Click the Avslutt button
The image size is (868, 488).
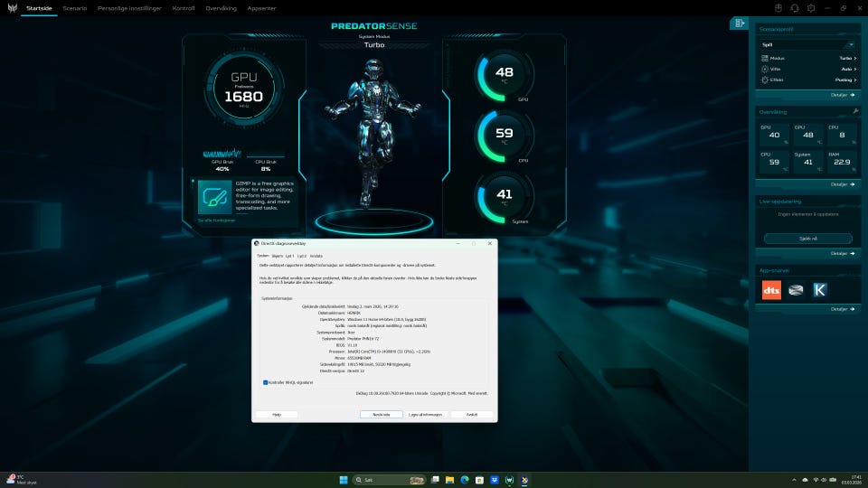pyautogui.click(x=472, y=415)
